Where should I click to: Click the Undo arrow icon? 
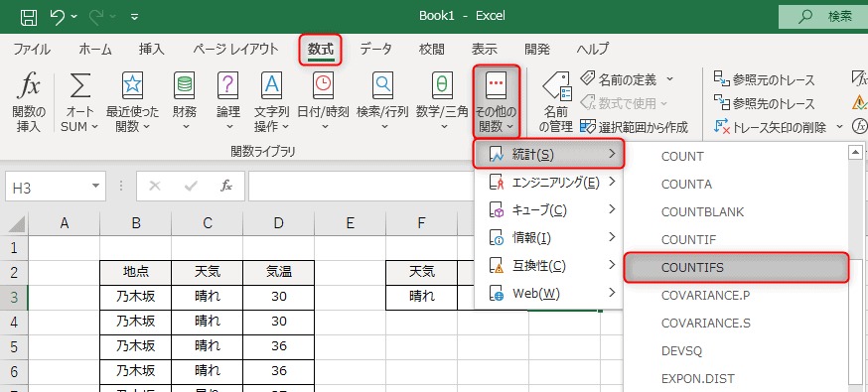(x=57, y=16)
